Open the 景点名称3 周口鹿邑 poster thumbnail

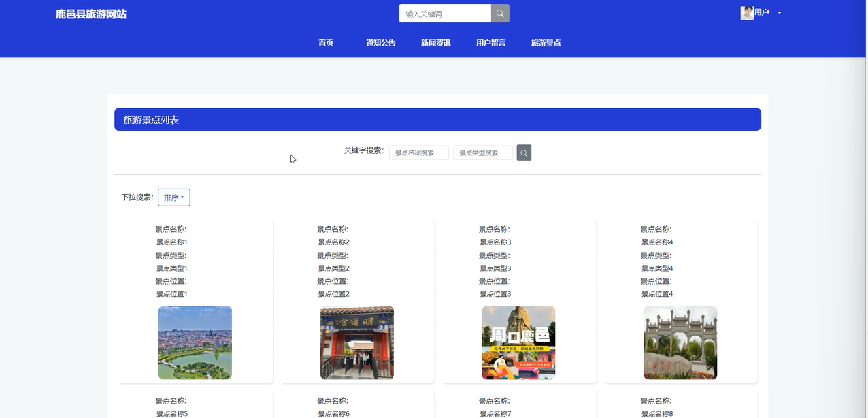coord(518,342)
